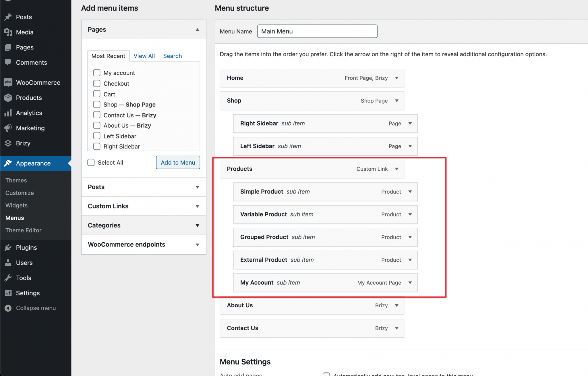Open options arrow for Products menu item

396,169
